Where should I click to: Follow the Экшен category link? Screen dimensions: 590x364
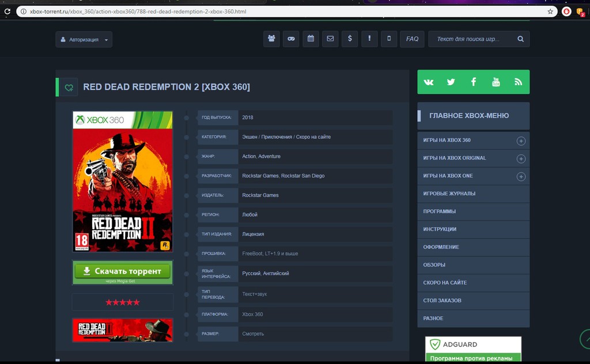coord(251,137)
